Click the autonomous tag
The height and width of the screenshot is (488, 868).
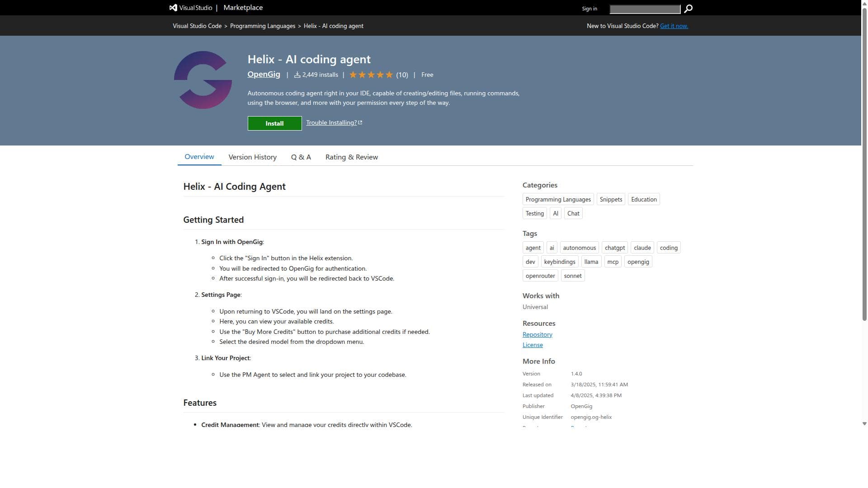click(x=579, y=248)
